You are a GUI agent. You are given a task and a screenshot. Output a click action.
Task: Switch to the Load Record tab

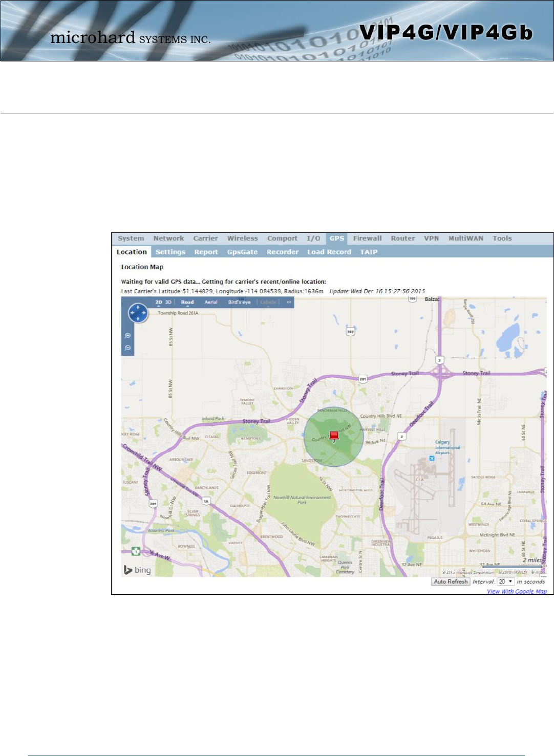click(329, 252)
